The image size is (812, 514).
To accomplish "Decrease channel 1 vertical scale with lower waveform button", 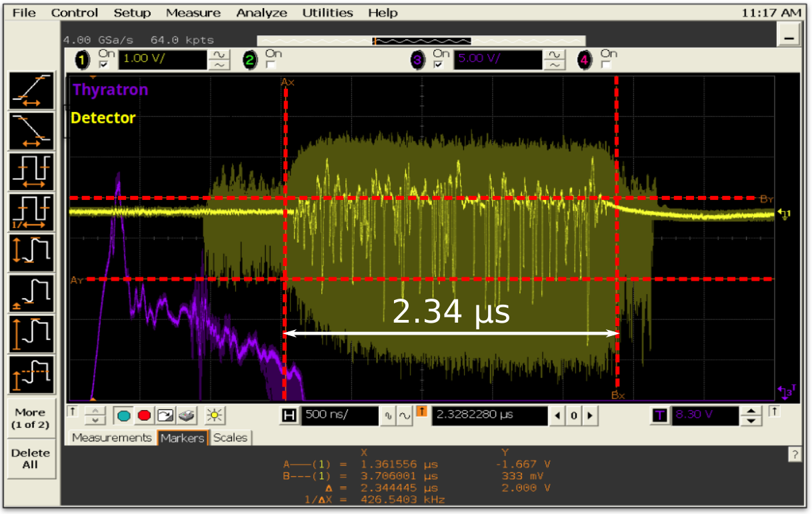I will (x=219, y=65).
